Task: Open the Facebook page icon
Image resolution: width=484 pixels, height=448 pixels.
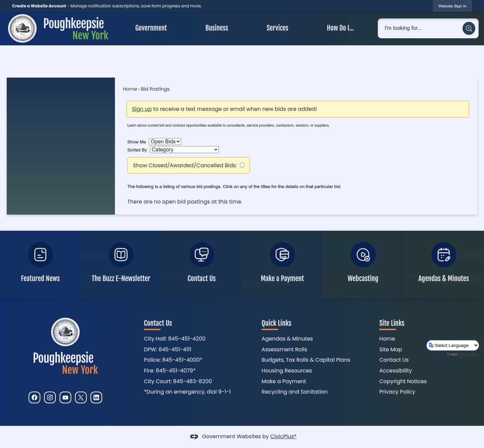Action: 34,397
